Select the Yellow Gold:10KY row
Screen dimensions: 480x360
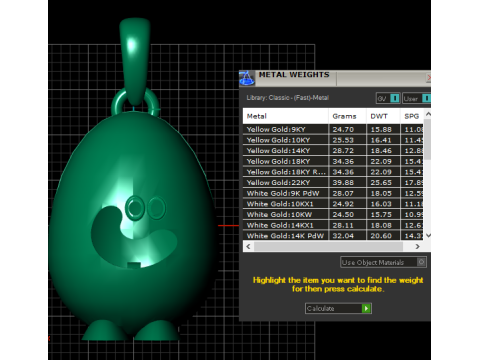pos(333,140)
